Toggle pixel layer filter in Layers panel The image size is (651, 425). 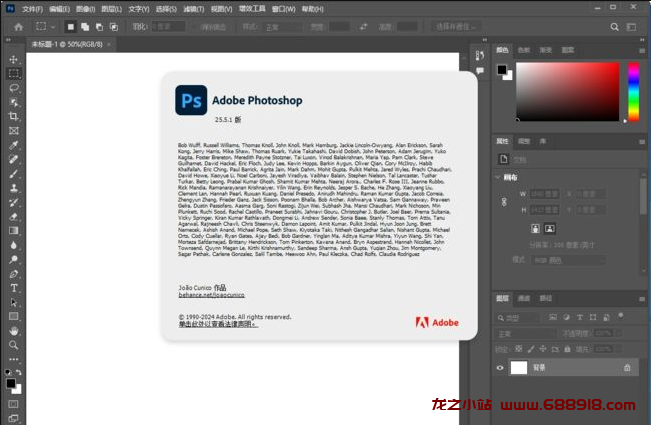point(553,318)
